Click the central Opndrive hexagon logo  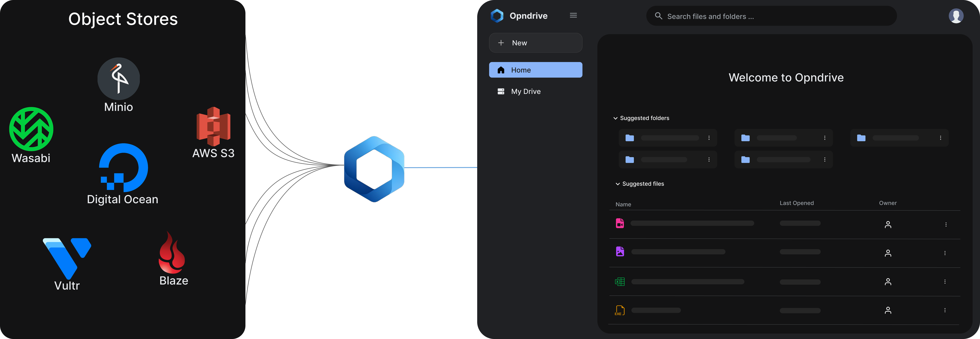[x=374, y=169]
